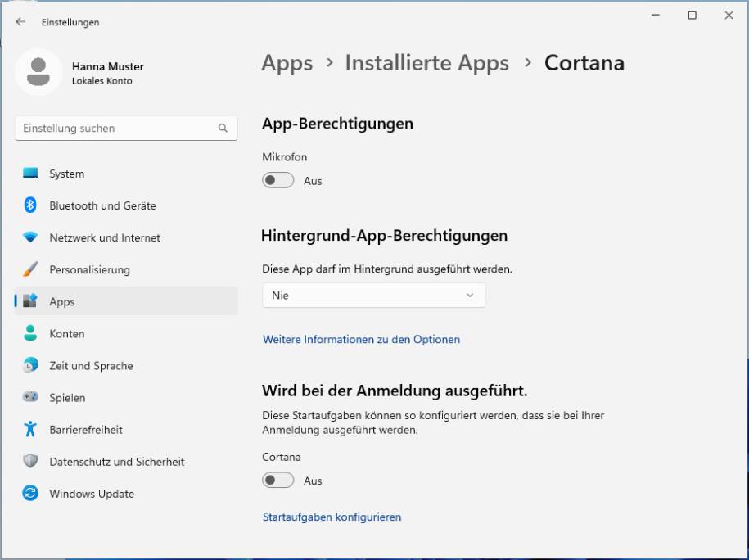
Task: Open Weitere Informationen zu den Optionen link
Action: [361, 339]
